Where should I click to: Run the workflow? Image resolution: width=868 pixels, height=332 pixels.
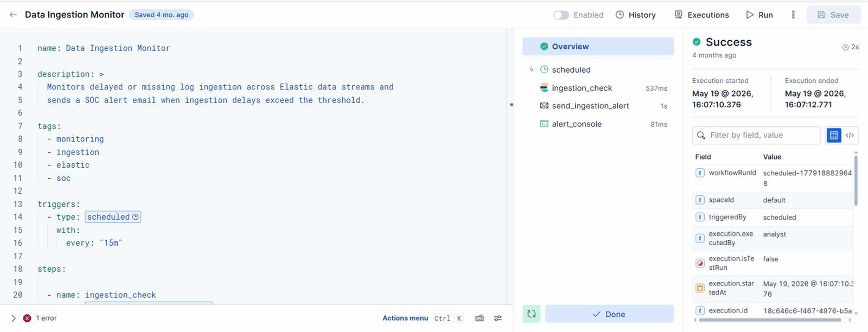pyautogui.click(x=759, y=15)
